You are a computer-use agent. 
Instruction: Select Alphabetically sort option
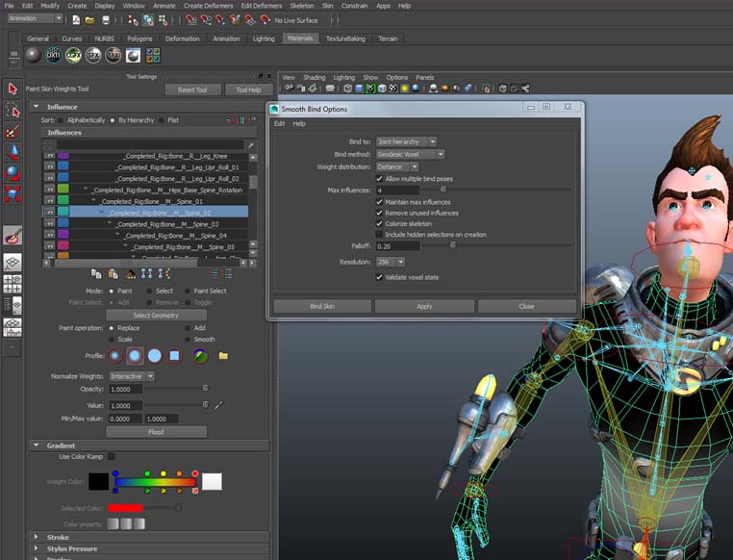[61, 120]
